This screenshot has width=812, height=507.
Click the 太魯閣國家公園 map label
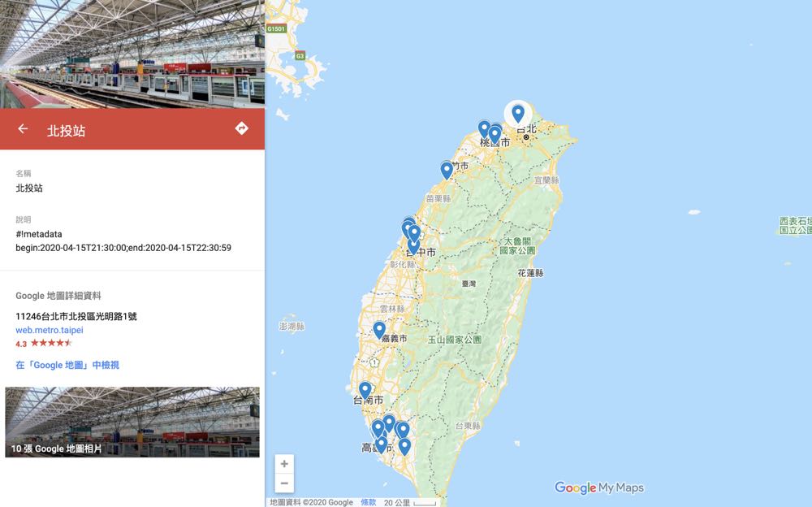517,246
